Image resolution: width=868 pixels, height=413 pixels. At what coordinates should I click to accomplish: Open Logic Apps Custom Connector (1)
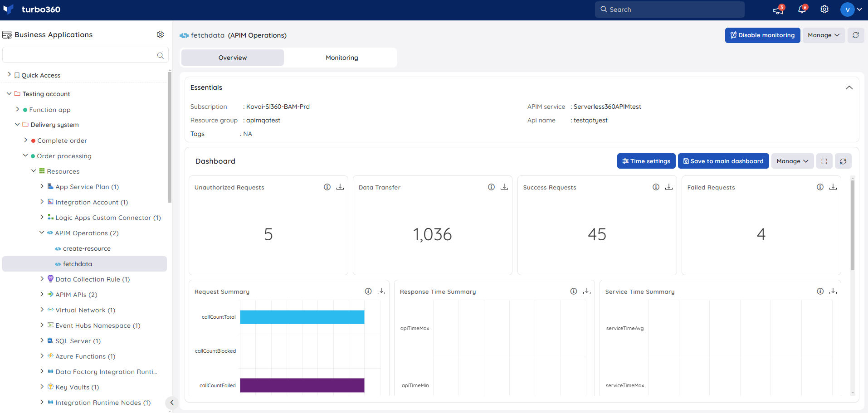(x=108, y=218)
